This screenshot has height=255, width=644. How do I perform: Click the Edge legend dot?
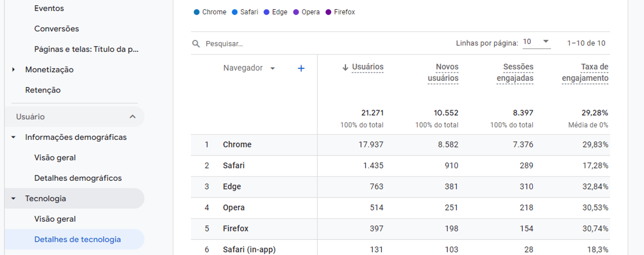[x=266, y=12]
